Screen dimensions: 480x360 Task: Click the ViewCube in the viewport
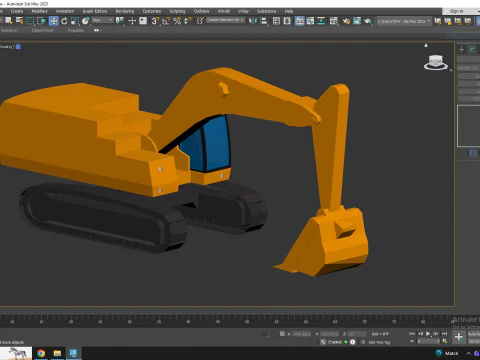[x=436, y=62]
